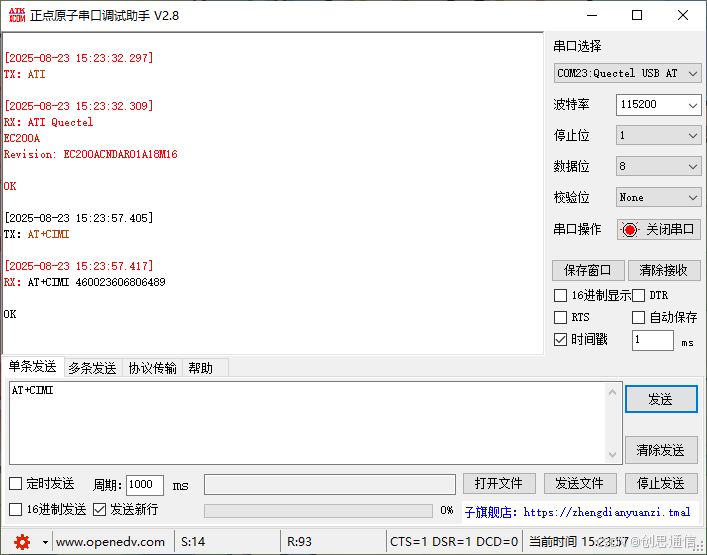Close the serial assistant window
The width and height of the screenshot is (707, 555).
click(x=683, y=16)
